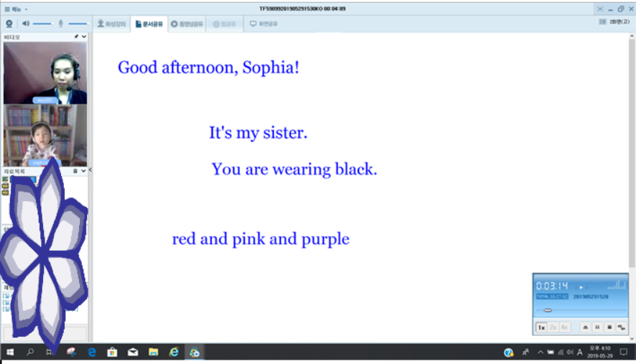636x364 pixels.
Task: Open the 메뉴 dropdown menu
Action: coord(15,9)
